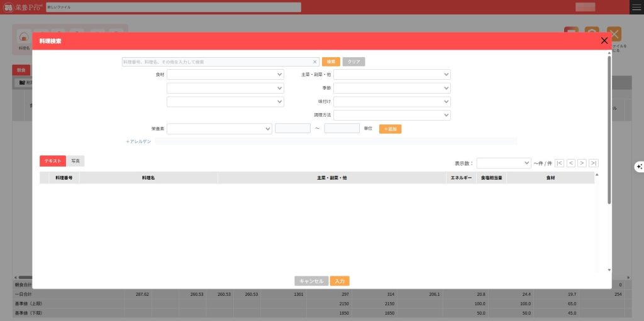The image size is (644, 321).
Task: Open the 調理方法 dropdown
Action: click(x=392, y=116)
